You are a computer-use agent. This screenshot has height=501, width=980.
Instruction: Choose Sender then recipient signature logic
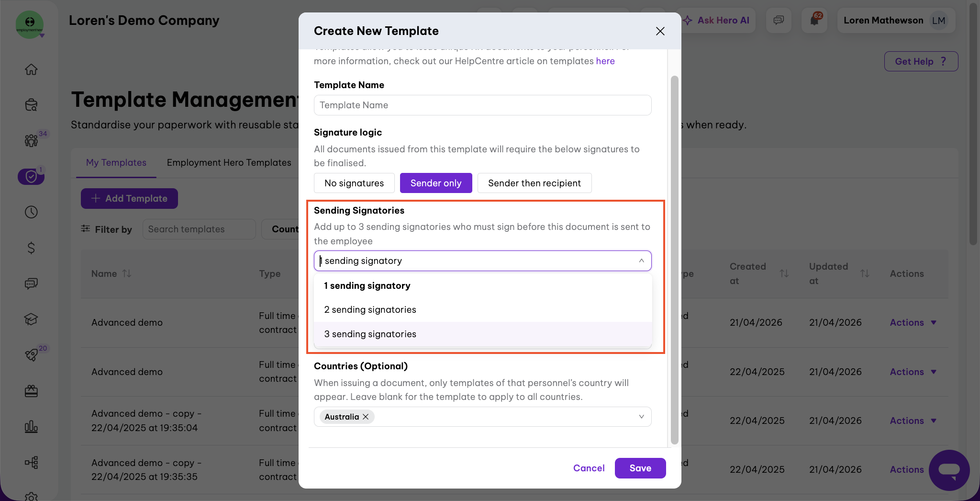[x=535, y=183]
